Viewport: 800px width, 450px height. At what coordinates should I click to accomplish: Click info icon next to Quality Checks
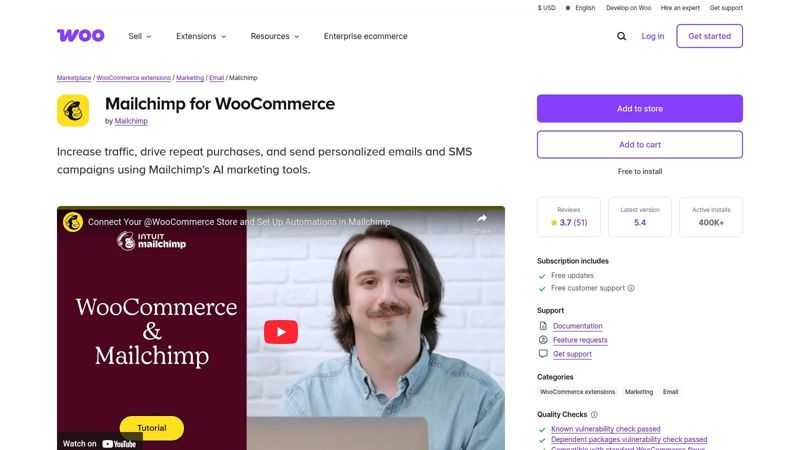(x=594, y=415)
